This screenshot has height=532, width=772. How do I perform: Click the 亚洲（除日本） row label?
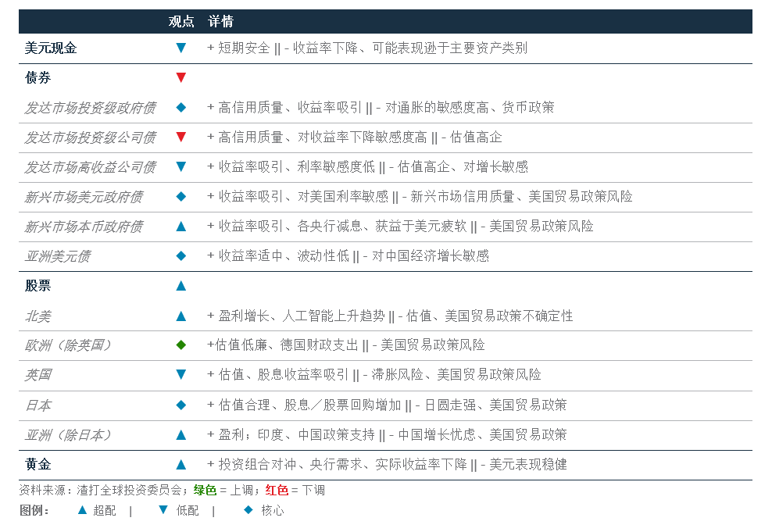tap(69, 434)
